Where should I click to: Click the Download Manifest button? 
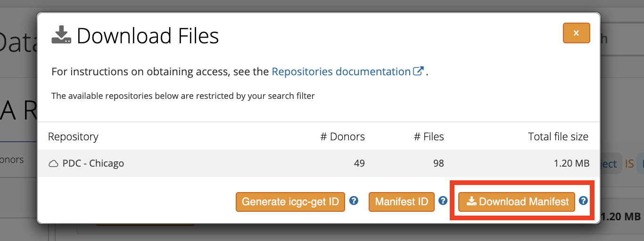(517, 201)
